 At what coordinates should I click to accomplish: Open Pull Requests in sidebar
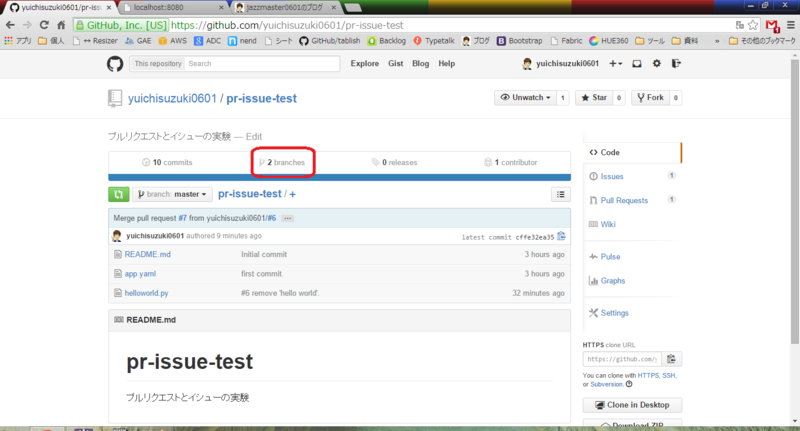624,200
